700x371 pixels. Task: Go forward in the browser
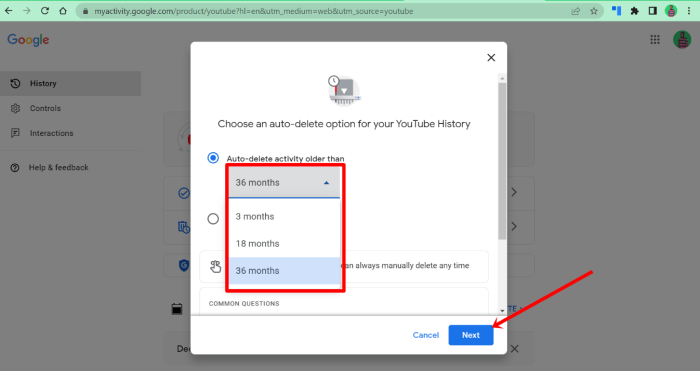(x=27, y=11)
